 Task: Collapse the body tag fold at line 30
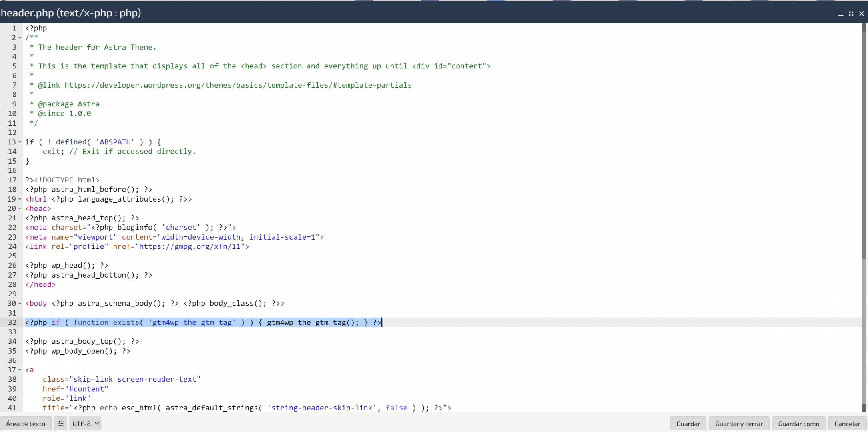[x=20, y=304]
